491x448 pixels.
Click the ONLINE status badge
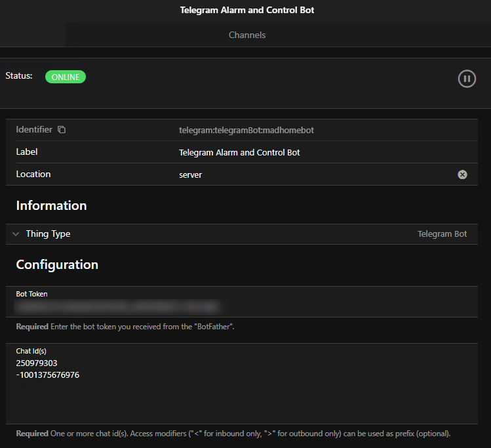(66, 77)
